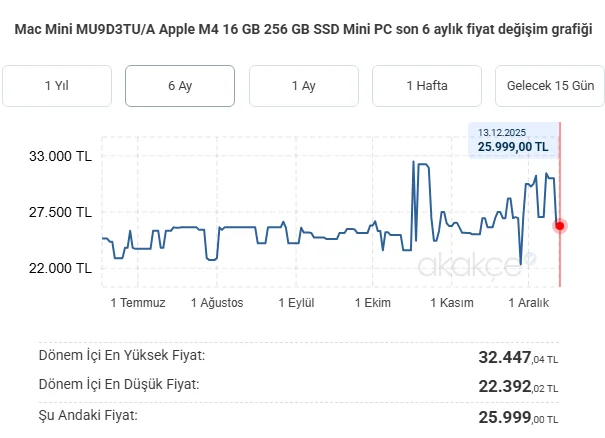Click the akakçe watermark logo
The image size is (605, 438).
point(476,263)
